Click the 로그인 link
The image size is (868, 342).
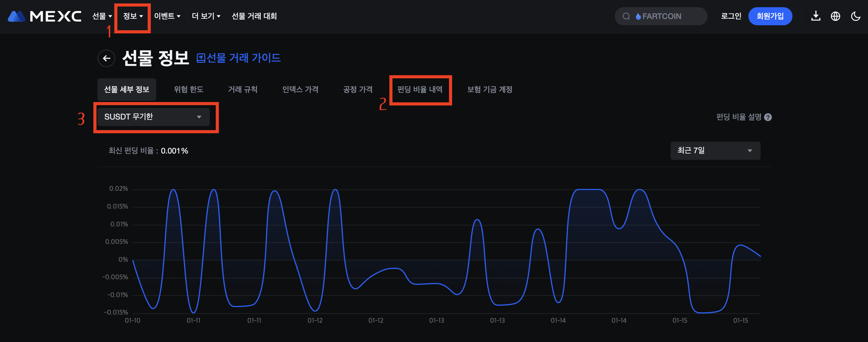click(731, 16)
